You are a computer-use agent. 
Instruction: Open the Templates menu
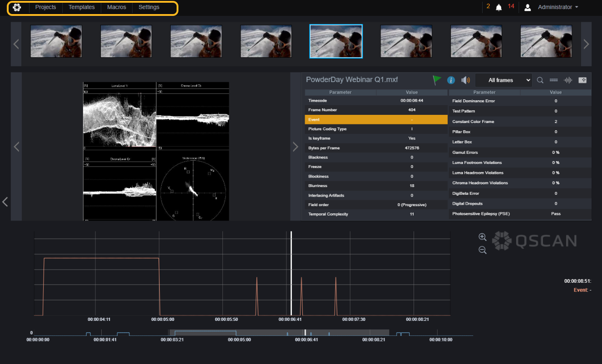pyautogui.click(x=82, y=7)
